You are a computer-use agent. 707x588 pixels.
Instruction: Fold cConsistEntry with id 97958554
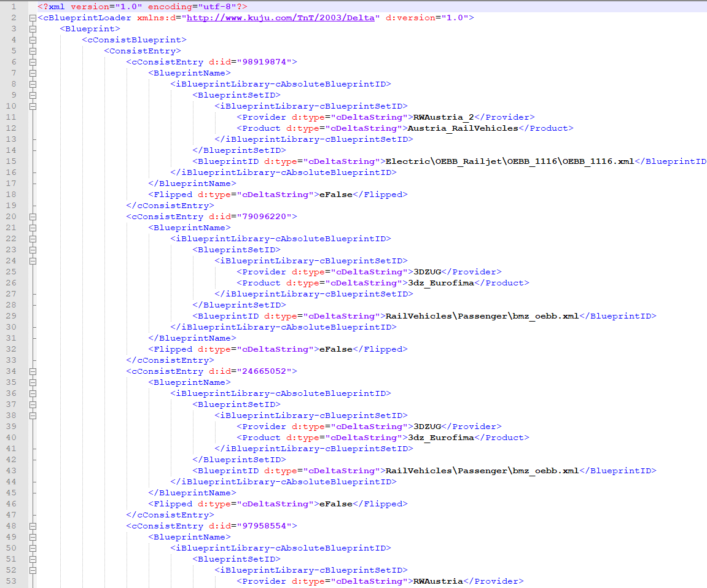point(33,526)
